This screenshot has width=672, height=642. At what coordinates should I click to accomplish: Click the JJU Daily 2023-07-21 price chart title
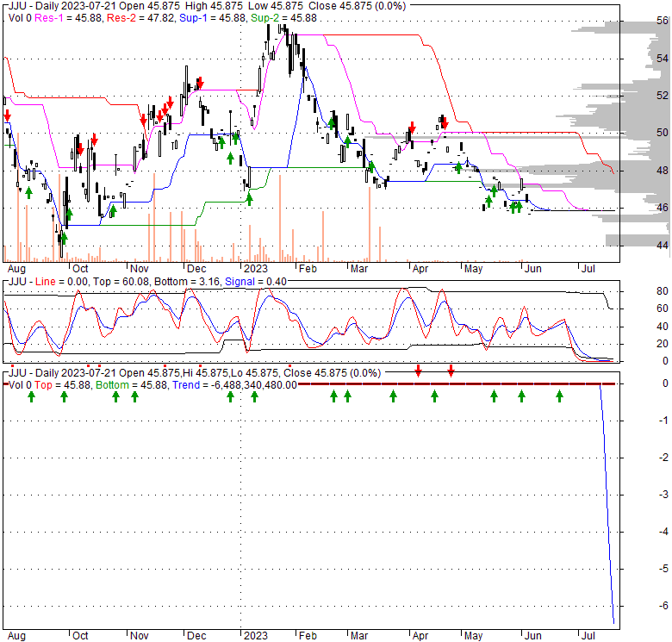click(207, 6)
